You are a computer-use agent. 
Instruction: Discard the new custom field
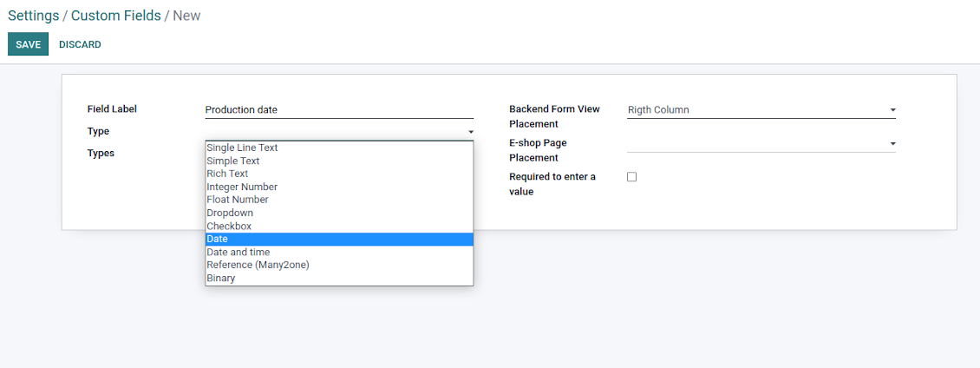pyautogui.click(x=80, y=44)
